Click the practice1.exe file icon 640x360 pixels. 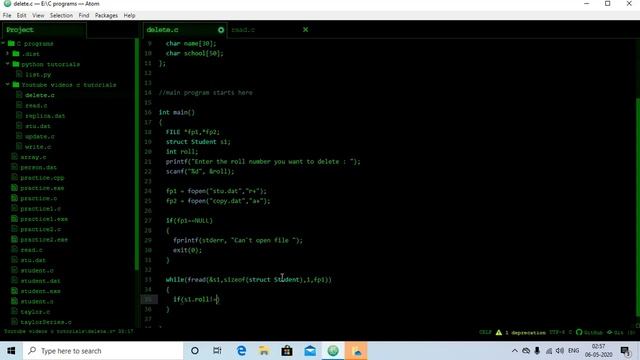(x=14, y=219)
